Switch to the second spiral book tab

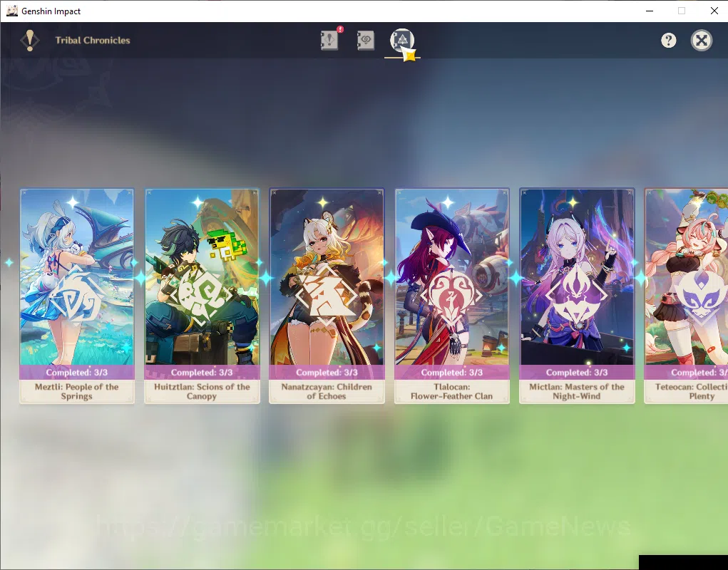click(365, 41)
